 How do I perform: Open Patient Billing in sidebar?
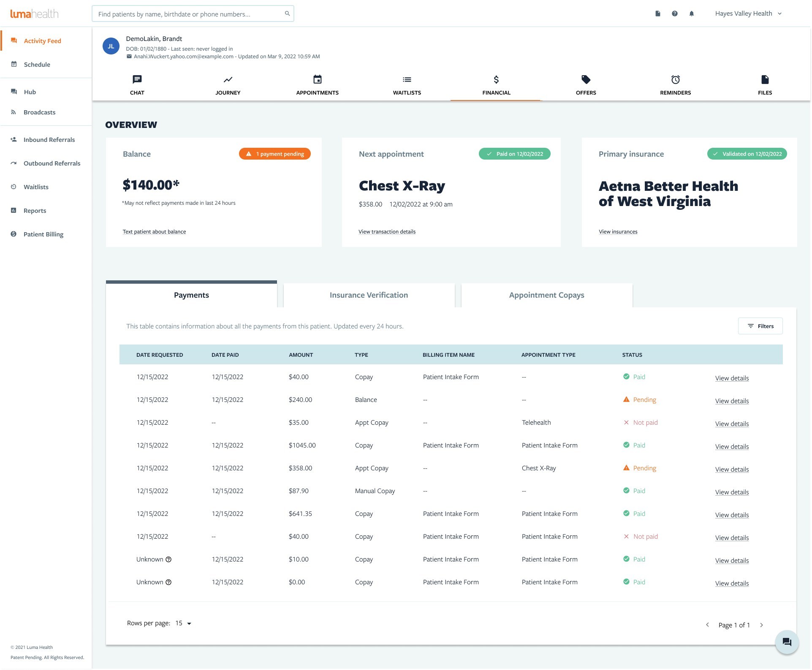pyautogui.click(x=43, y=234)
